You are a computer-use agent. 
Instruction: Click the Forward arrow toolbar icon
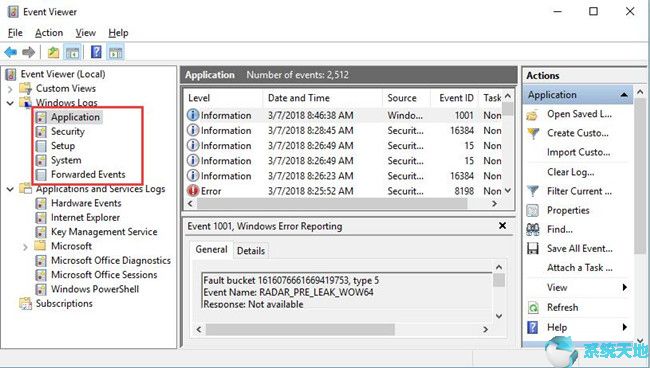point(28,52)
